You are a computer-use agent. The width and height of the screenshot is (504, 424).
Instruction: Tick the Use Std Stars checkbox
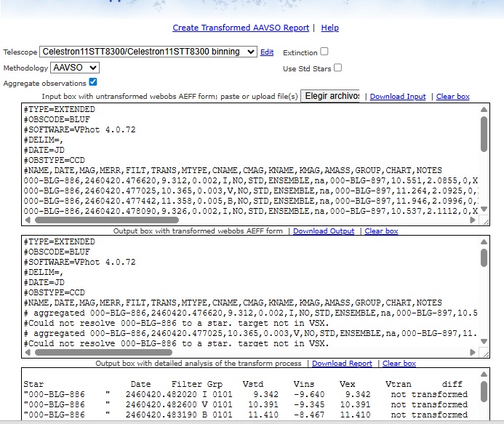pyautogui.click(x=337, y=68)
